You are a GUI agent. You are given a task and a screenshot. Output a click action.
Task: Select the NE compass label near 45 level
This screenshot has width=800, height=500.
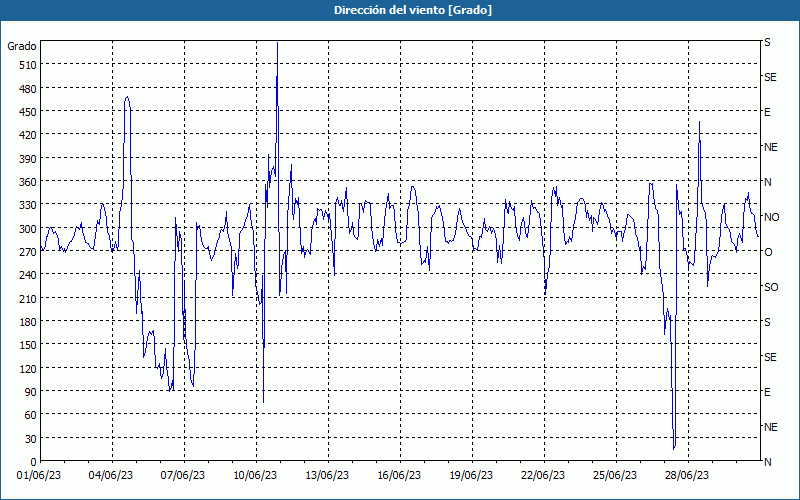pyautogui.click(x=771, y=427)
